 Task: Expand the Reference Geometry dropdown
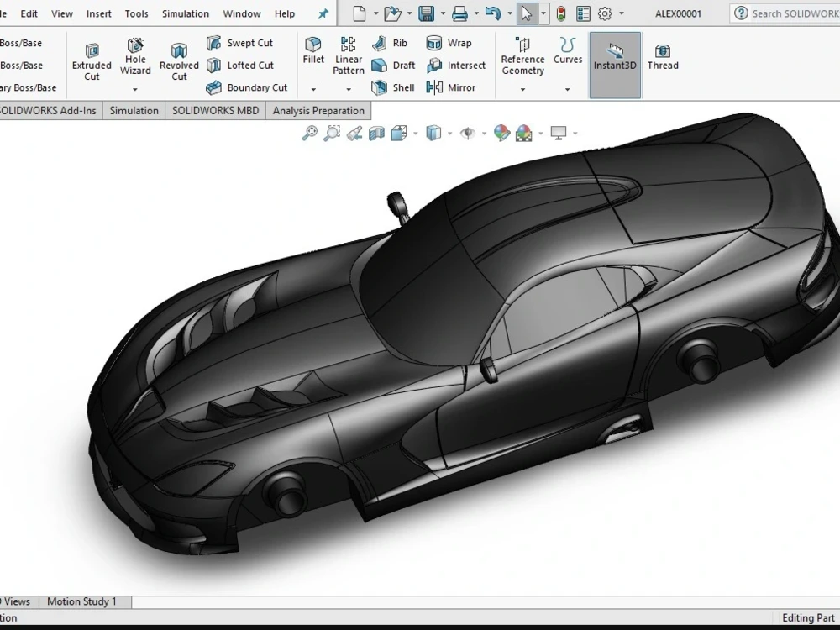pos(522,89)
